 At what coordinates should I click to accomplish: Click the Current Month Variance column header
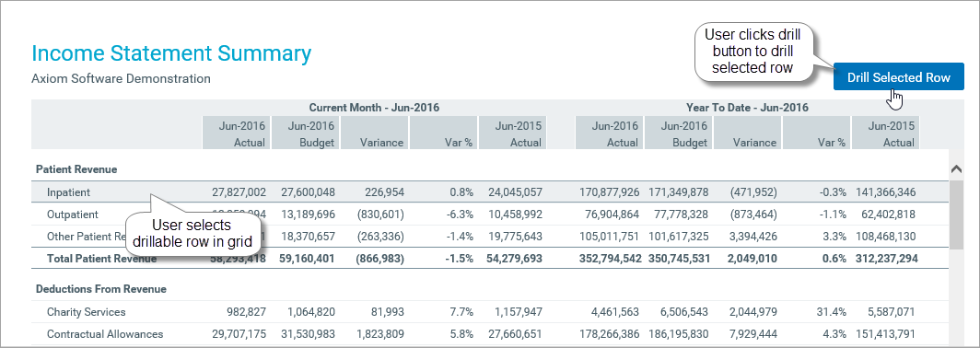tap(374, 133)
